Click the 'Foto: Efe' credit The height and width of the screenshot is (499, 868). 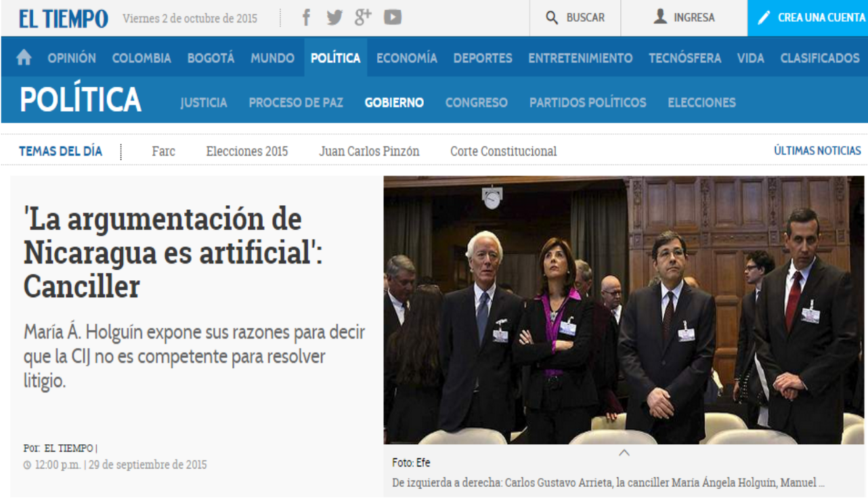(x=411, y=463)
